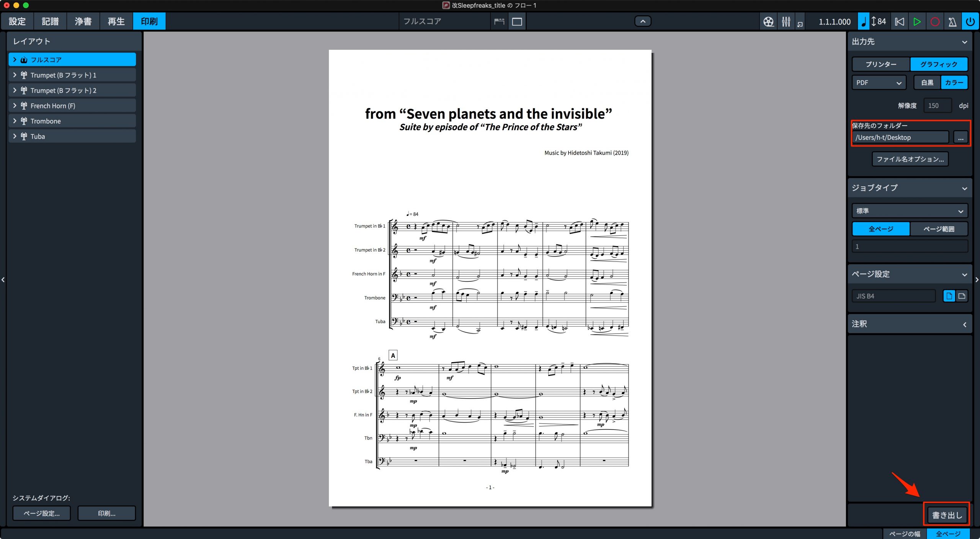
Task: Switch zoom to 全ページ in status bar
Action: pos(948,534)
